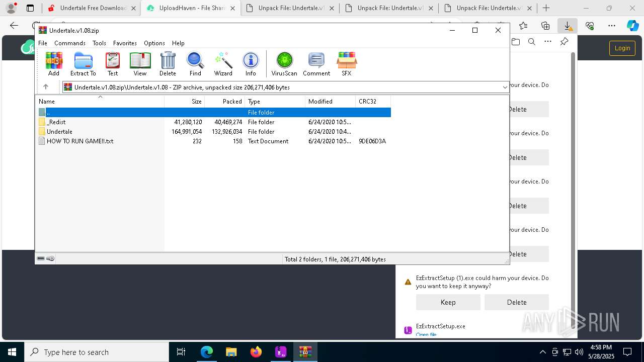Image resolution: width=644 pixels, height=362 pixels.
Task: Open Task View on the taskbar
Action: pyautogui.click(x=182, y=352)
